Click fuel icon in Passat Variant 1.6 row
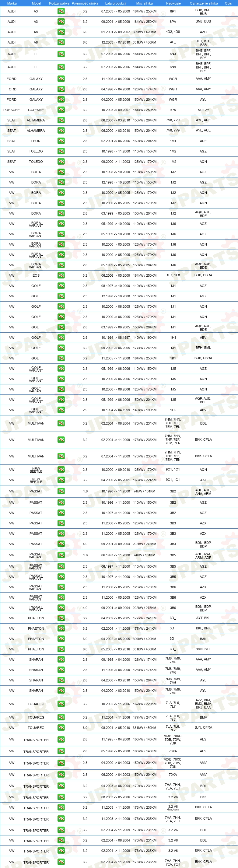Image resolution: width=238 pixels, height=868 pixels. 61,555
